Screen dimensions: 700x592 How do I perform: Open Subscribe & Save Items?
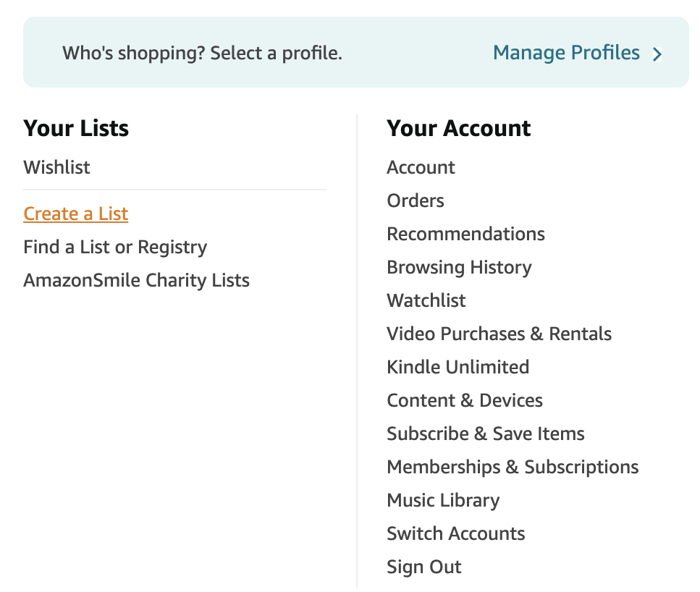pos(486,434)
